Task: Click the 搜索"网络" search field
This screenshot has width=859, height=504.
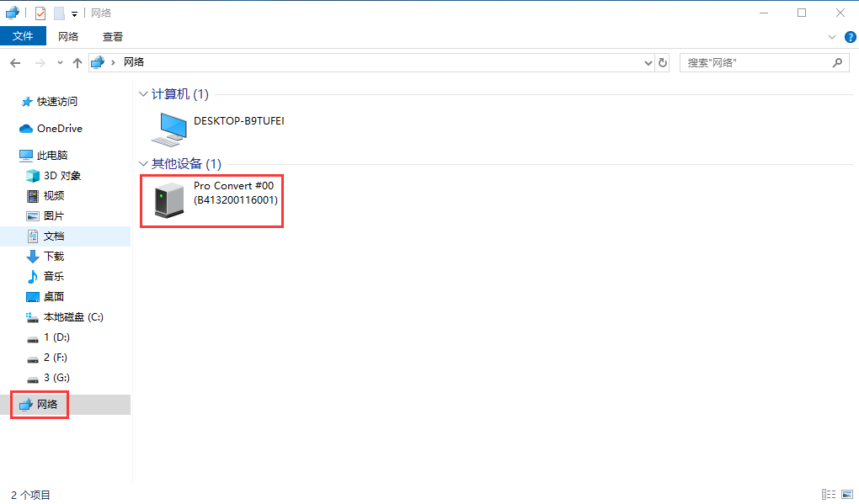Action: click(754, 62)
